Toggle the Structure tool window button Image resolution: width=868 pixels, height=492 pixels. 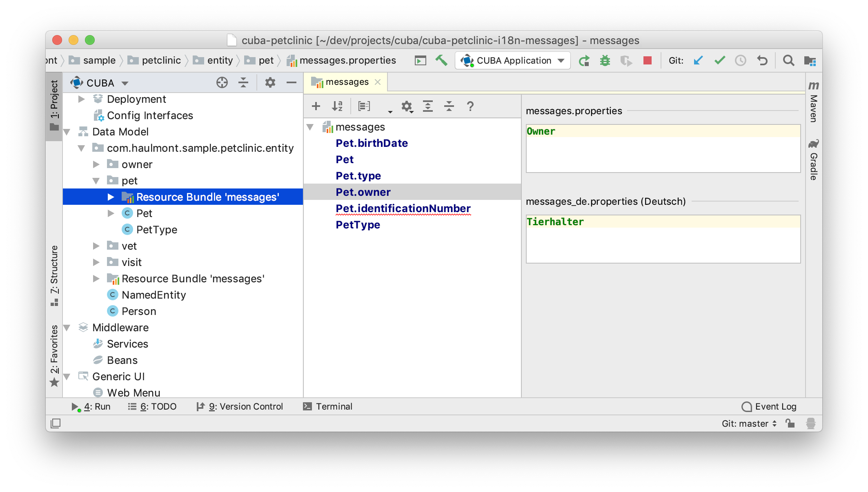point(54,275)
